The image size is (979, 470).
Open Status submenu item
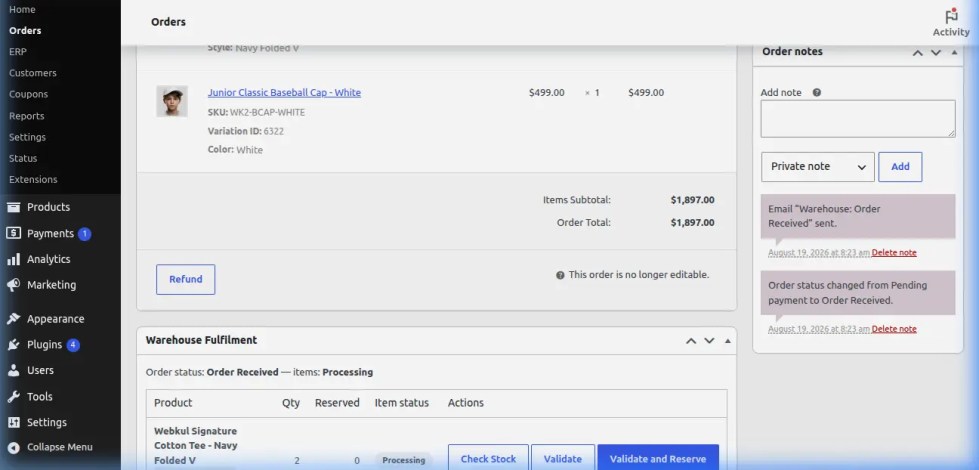click(22, 159)
